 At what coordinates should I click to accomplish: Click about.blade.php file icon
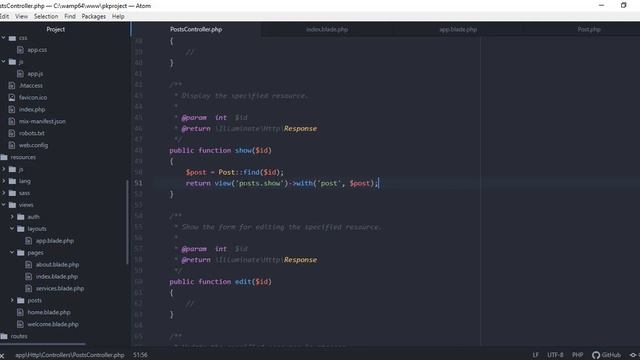pyautogui.click(x=29, y=264)
